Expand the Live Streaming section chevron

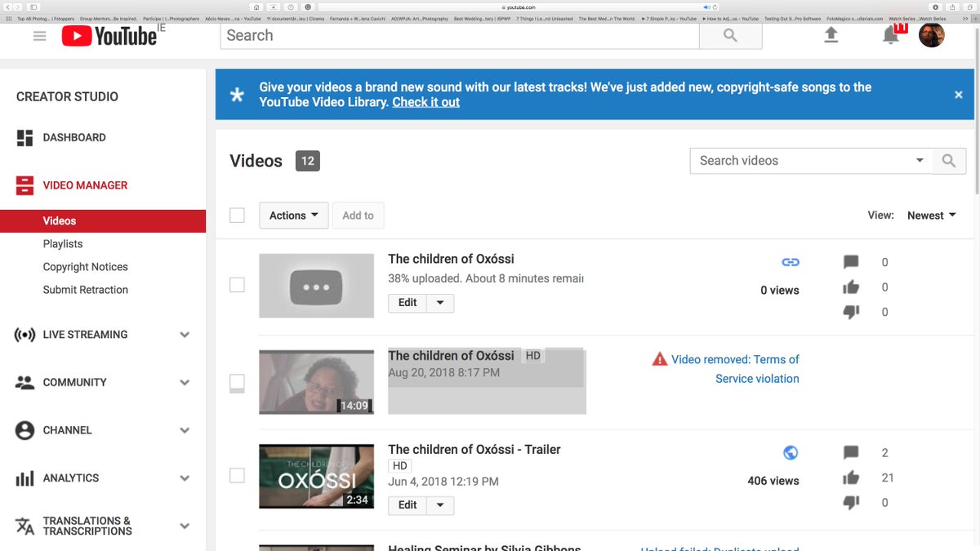[185, 335]
